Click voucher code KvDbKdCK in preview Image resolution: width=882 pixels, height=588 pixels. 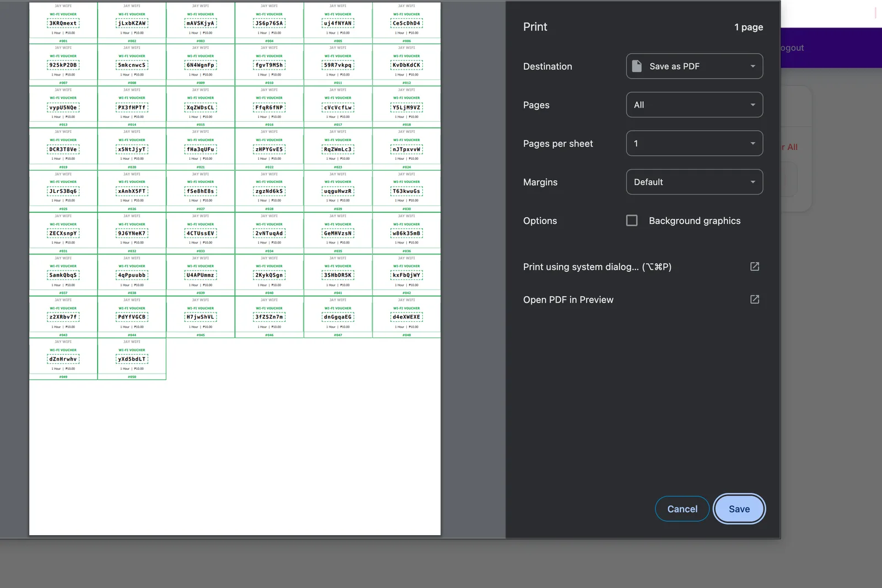pyautogui.click(x=406, y=65)
